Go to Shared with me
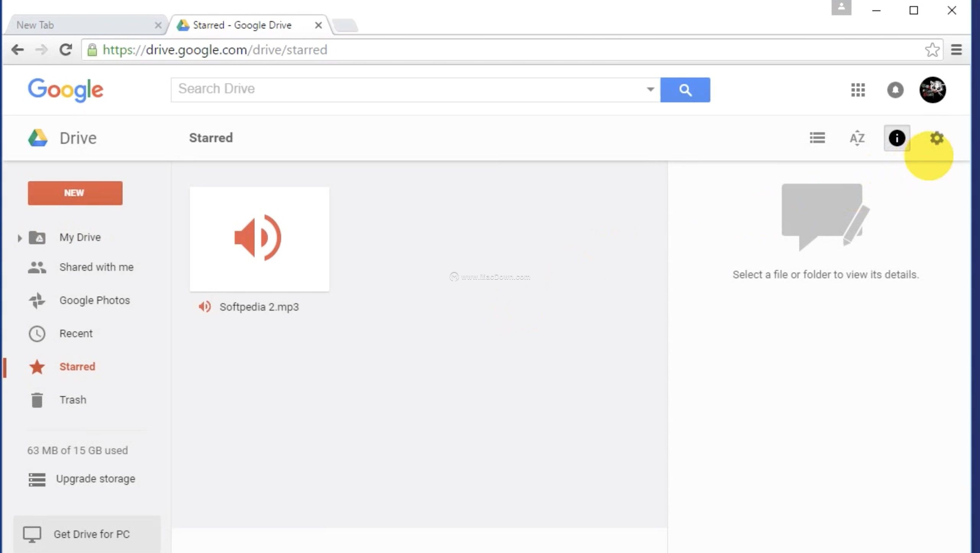Screen dimensions: 980x553 click(x=96, y=267)
